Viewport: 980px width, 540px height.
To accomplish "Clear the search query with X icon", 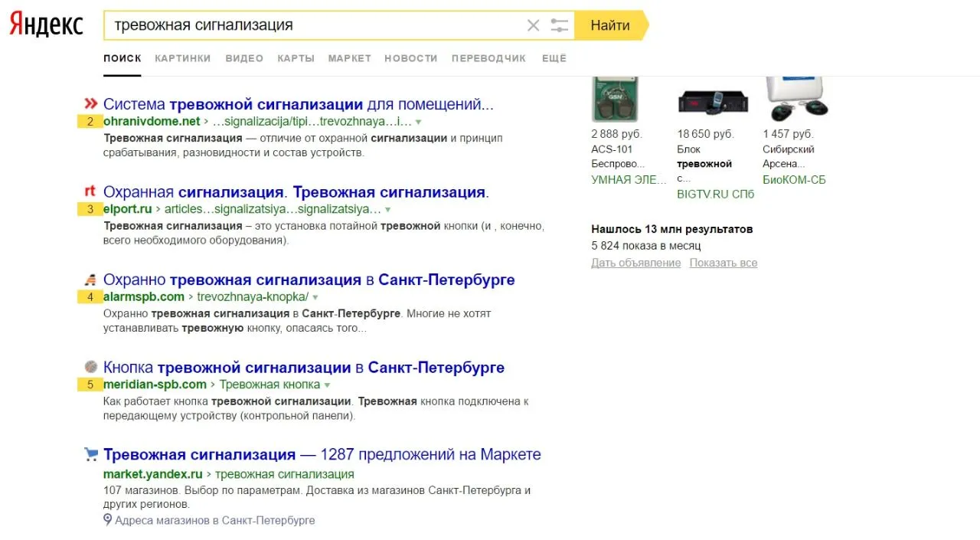I will pos(534,25).
